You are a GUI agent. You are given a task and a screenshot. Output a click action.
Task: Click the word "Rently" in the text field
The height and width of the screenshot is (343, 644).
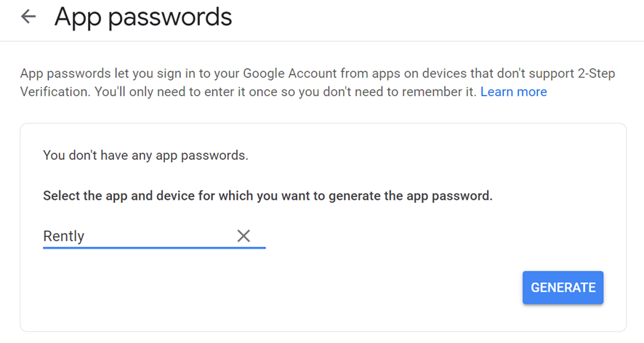click(64, 235)
